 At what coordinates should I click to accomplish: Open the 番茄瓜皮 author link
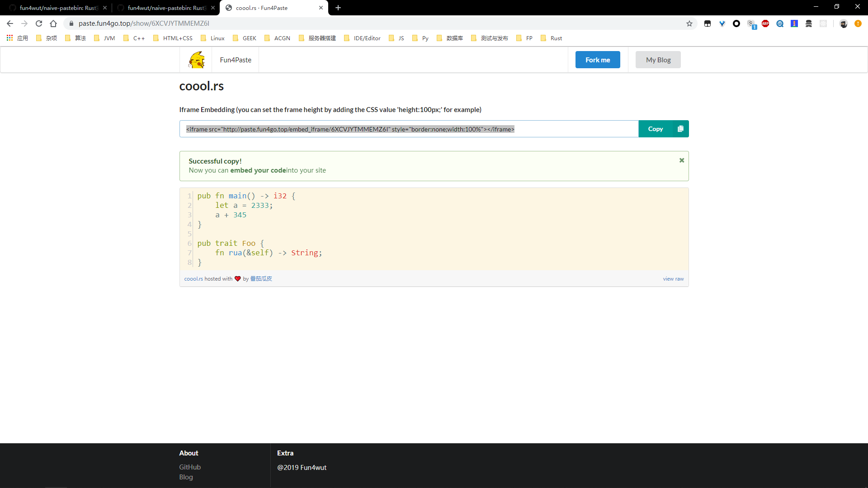point(261,279)
